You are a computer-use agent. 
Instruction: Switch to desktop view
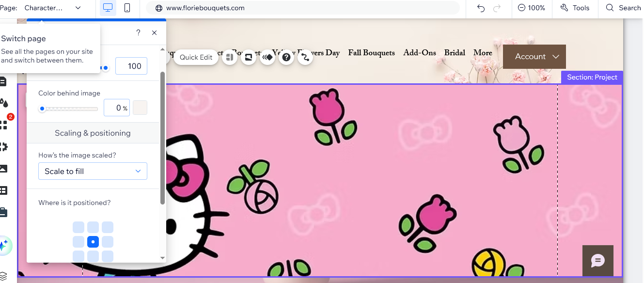click(x=108, y=8)
